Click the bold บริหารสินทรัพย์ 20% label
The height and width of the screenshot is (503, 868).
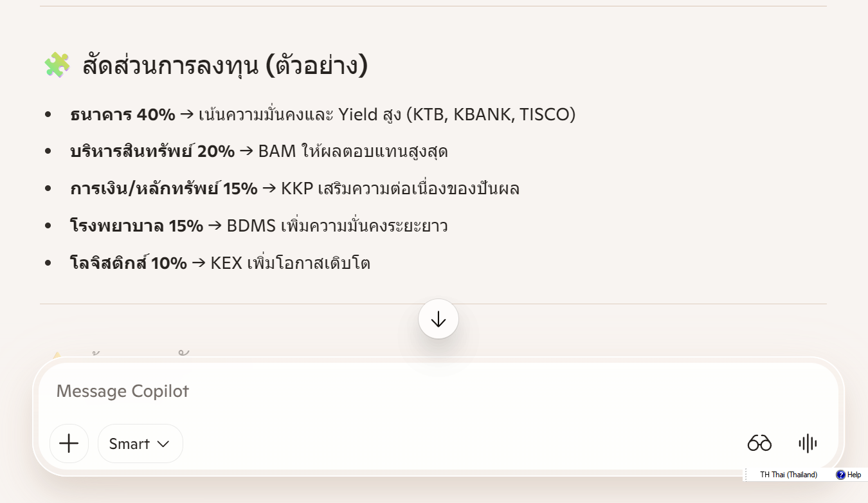(152, 152)
